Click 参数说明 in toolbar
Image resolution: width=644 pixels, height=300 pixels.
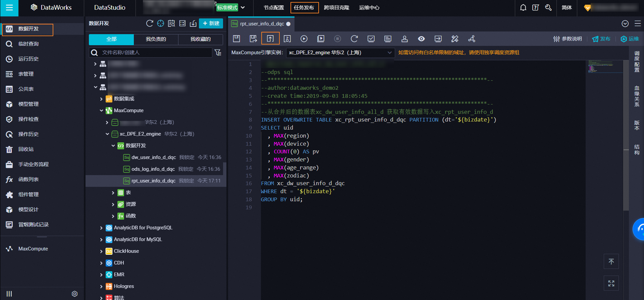tap(567, 39)
